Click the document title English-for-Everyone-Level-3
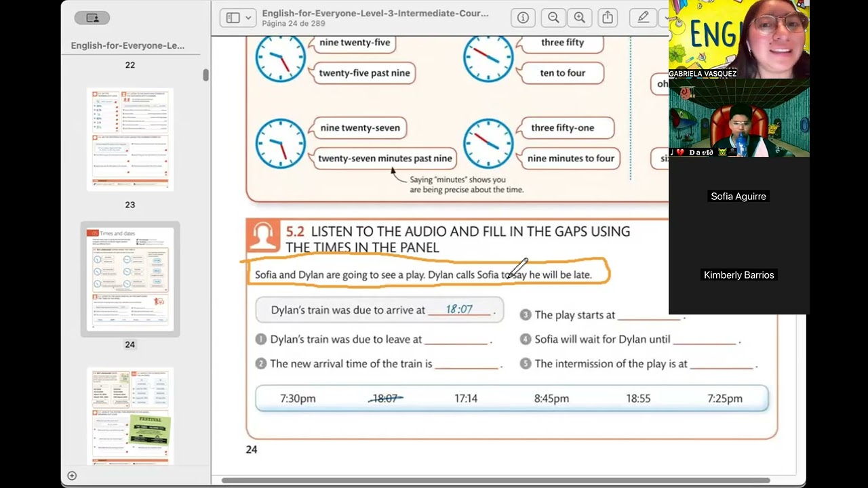Screen dimensions: 868x488 coord(375,13)
